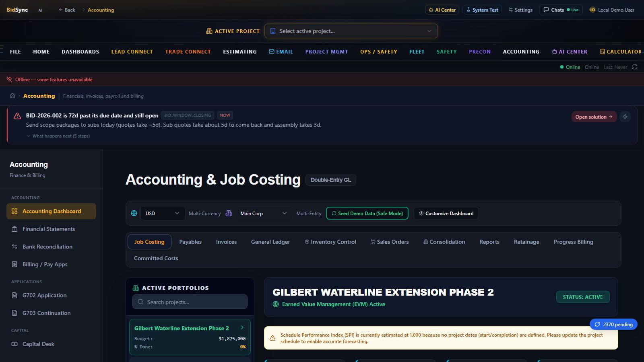Expand Gilbert Waterline Extension Phase 2 chevron
This screenshot has height=362, width=644.
click(242, 327)
